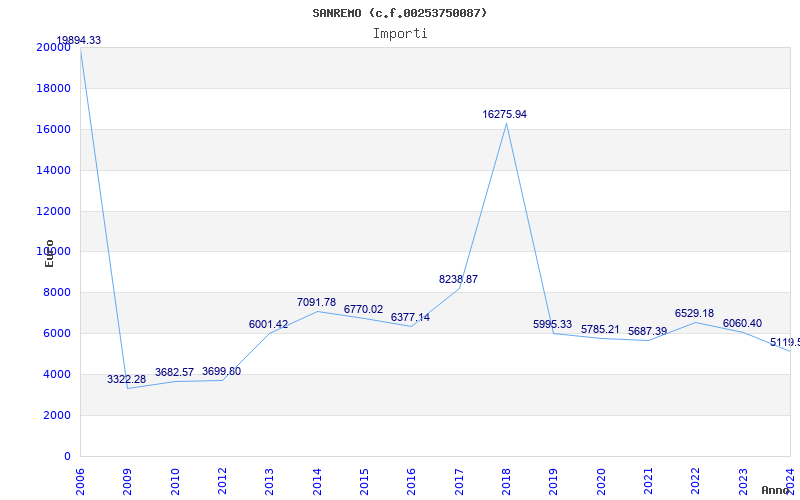The image size is (800, 500).
Task: Click the 2021 year axis label
Action: pos(648,481)
